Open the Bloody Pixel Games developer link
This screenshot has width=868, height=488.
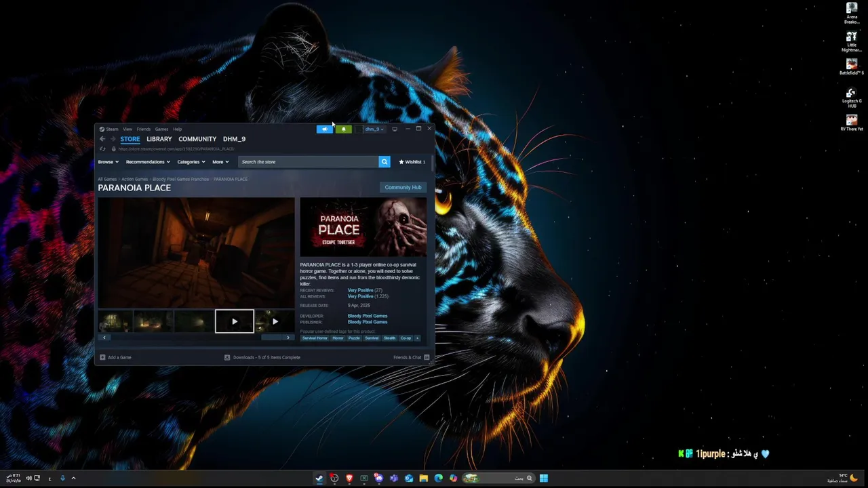coord(368,316)
